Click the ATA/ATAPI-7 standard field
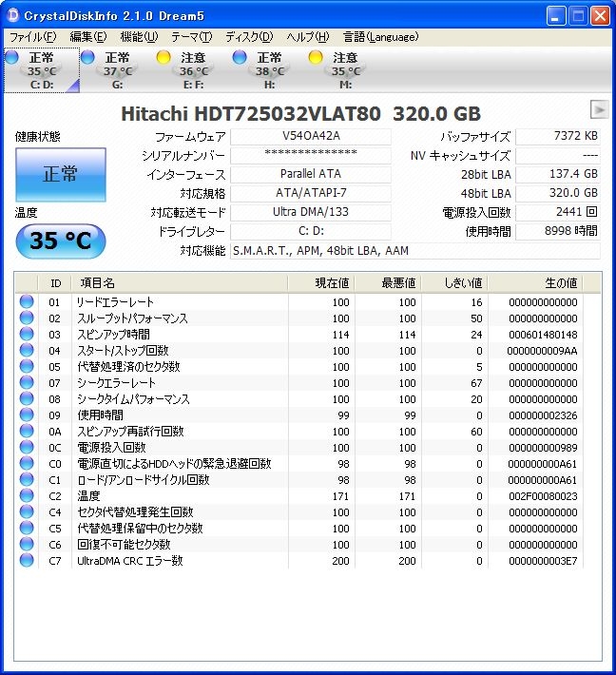Screen dimensions: 616x675 click(311, 193)
